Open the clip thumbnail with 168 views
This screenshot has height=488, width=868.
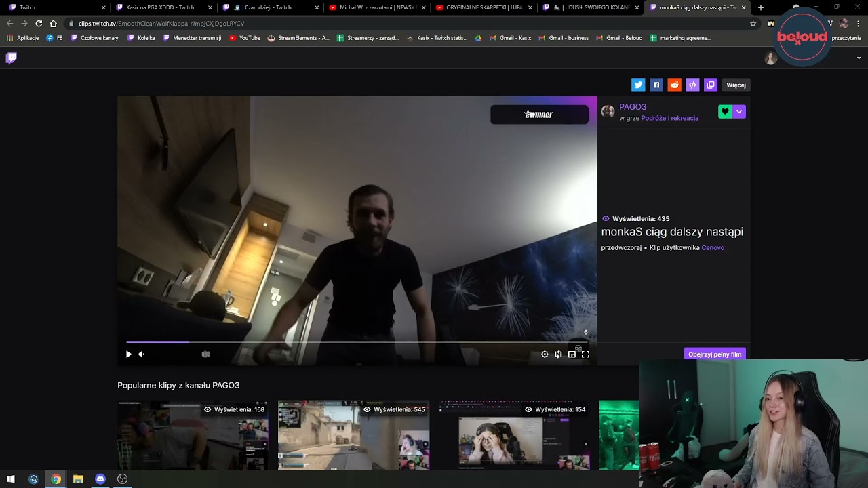(x=193, y=435)
